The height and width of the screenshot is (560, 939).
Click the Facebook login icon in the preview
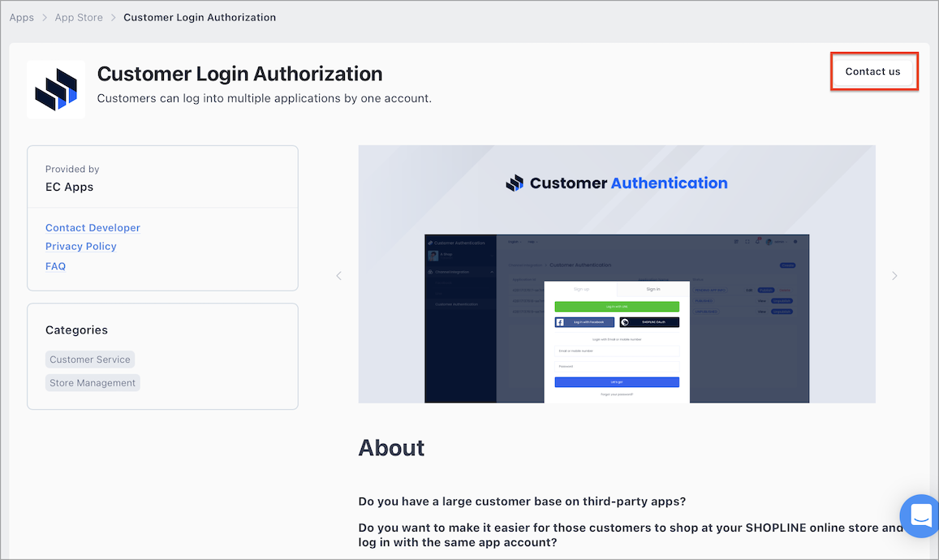click(x=560, y=321)
